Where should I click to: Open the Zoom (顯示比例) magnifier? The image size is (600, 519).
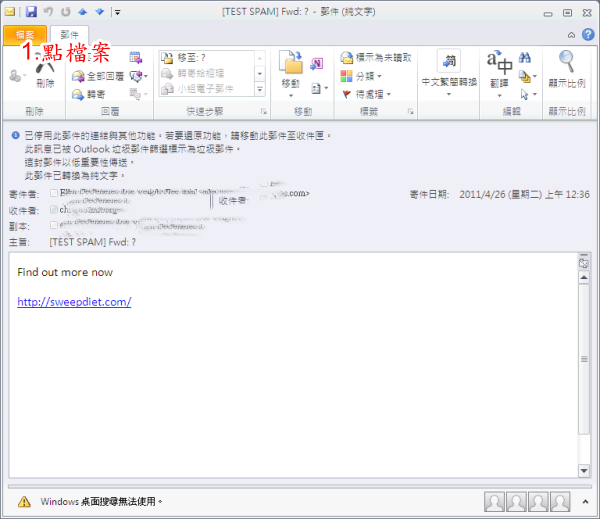(x=566, y=68)
